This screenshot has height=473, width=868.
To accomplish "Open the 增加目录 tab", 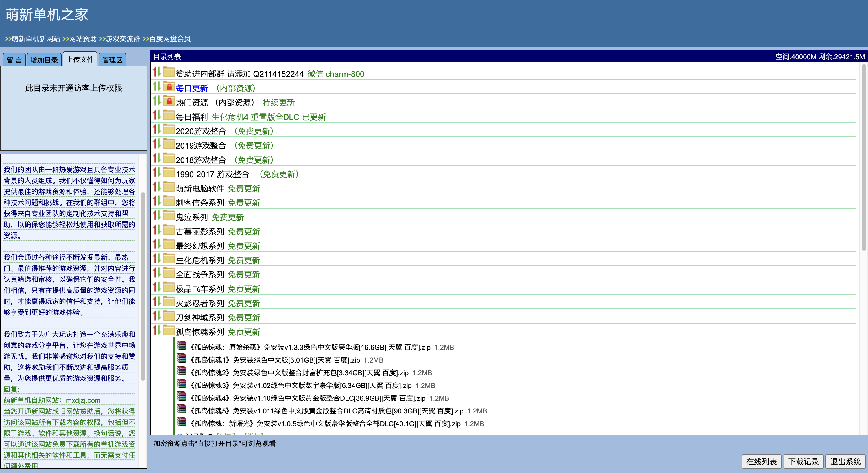I will tap(44, 60).
